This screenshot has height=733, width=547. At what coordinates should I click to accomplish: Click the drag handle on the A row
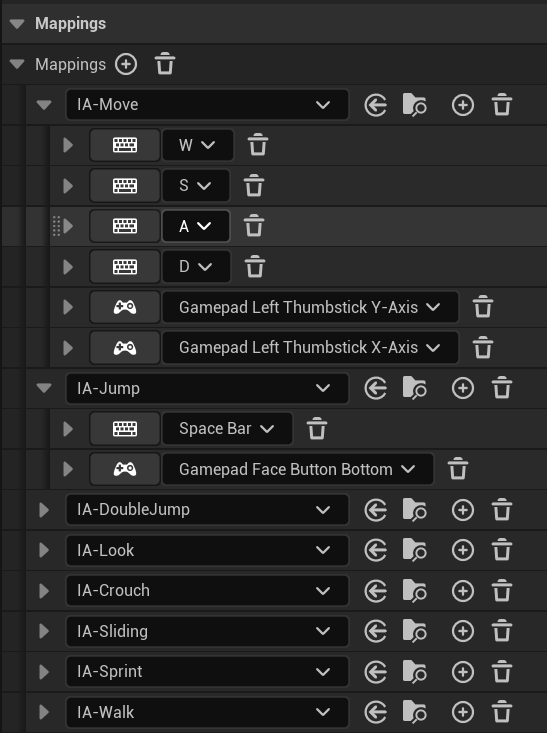pyautogui.click(x=56, y=226)
